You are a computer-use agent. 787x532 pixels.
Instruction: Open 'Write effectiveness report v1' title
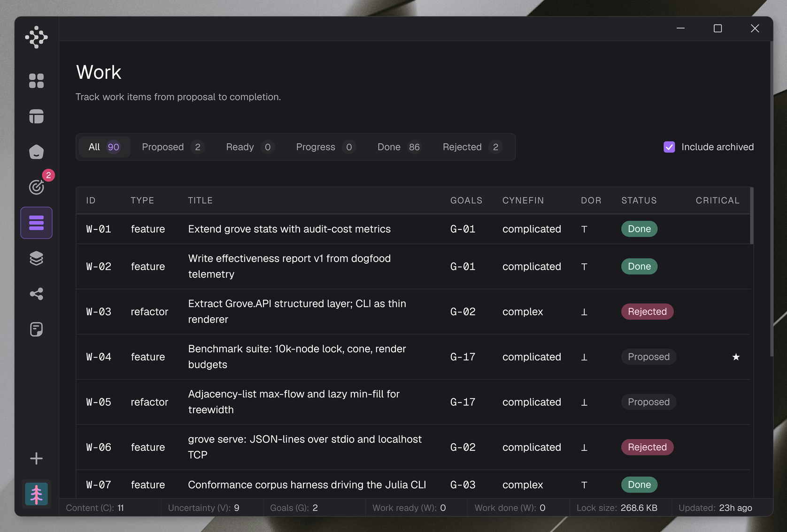[x=289, y=266]
